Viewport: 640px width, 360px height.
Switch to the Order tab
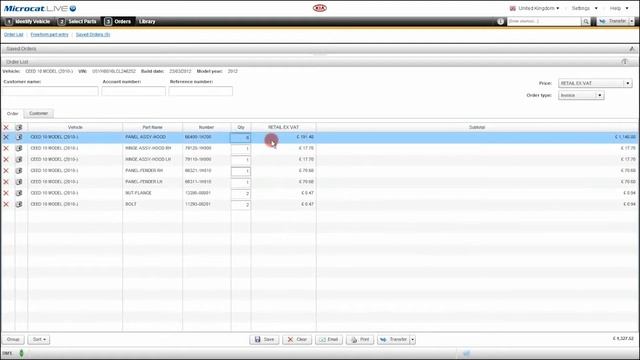point(12,113)
